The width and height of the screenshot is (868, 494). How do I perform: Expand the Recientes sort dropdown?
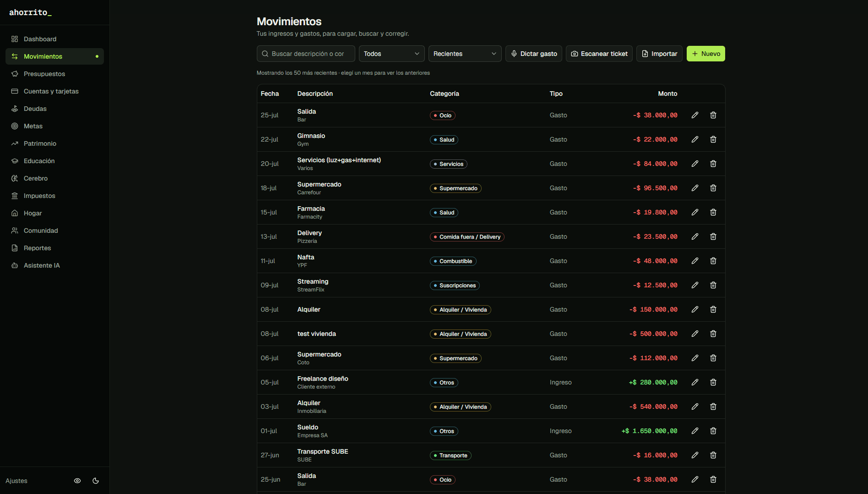pyautogui.click(x=465, y=54)
